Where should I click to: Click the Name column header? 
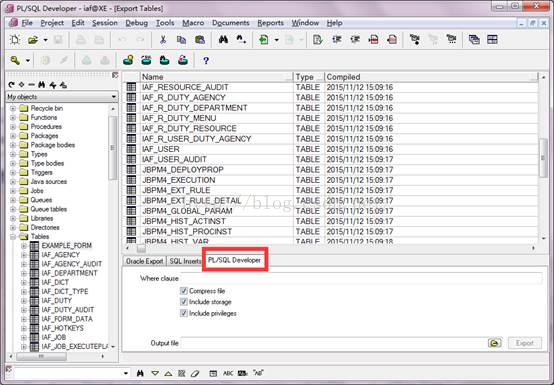point(217,77)
